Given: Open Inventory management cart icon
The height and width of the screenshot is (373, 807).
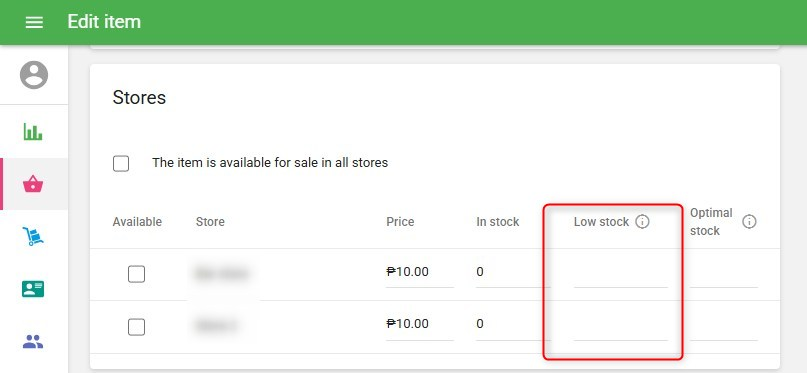Looking at the screenshot, I should 33,236.
